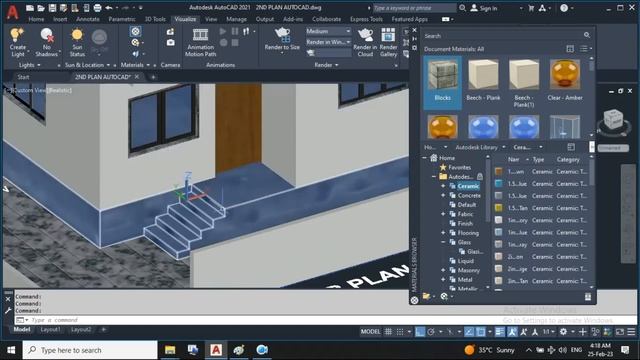Open File Explorer from taskbar
This screenshot has height=360, width=640.
pyautogui.click(x=170, y=350)
